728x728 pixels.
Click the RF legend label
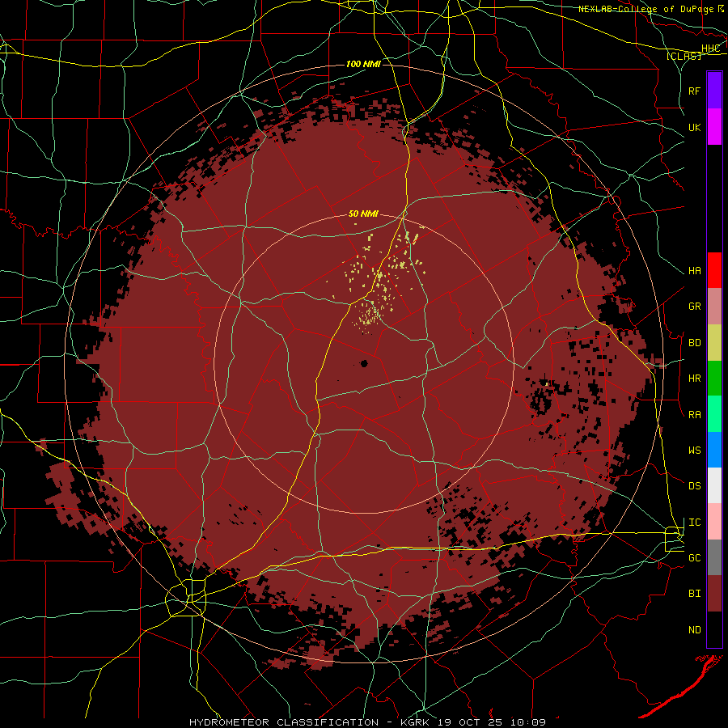(694, 91)
